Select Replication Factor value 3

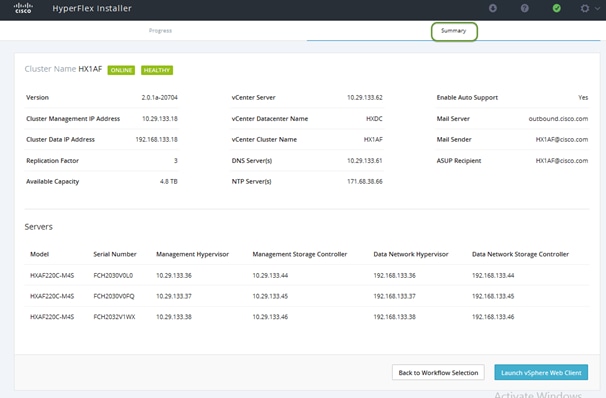(176, 160)
